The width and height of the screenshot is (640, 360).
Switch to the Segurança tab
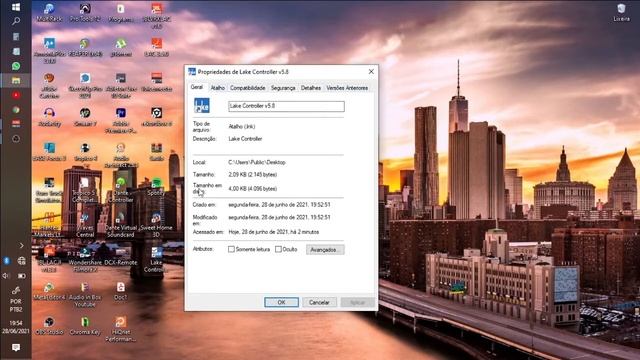tap(283, 88)
